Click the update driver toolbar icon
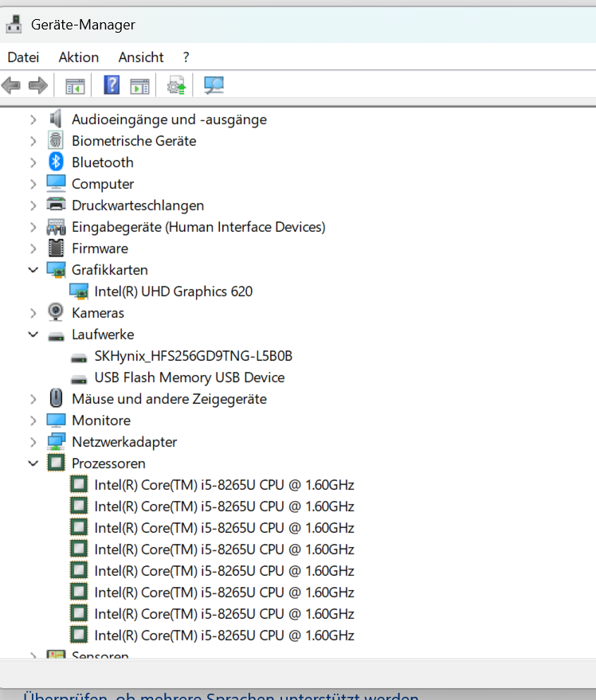 tap(176, 85)
